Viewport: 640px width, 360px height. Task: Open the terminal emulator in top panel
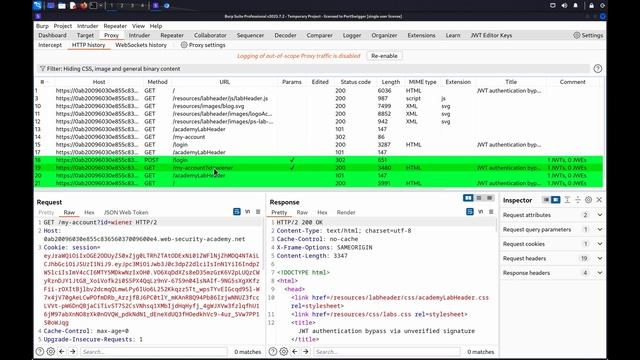[x=93, y=5]
